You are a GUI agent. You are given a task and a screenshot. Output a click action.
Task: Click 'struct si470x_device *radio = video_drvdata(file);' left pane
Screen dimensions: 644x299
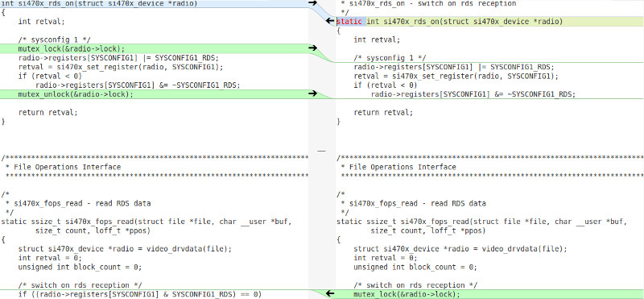125,249
